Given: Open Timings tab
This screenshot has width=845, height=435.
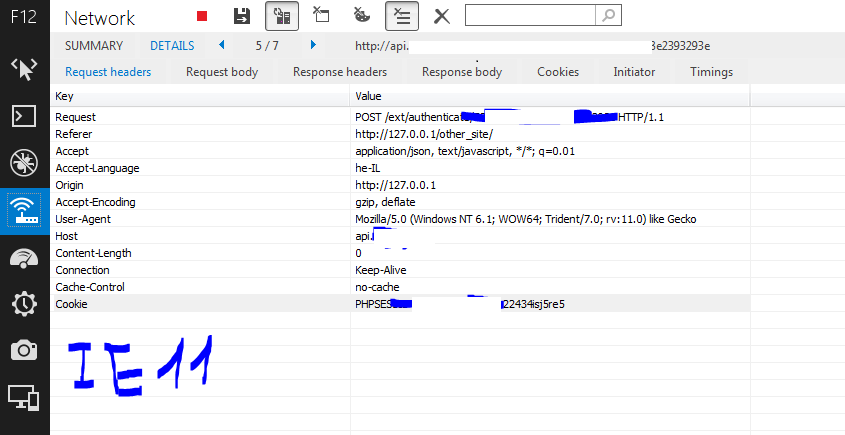Looking at the screenshot, I should pyautogui.click(x=711, y=72).
